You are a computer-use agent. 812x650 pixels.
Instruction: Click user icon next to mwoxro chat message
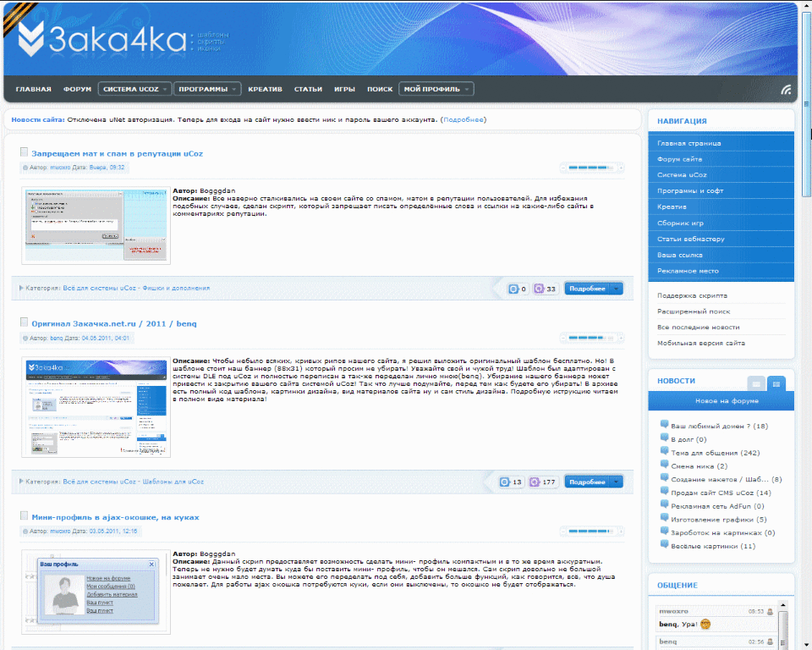771,611
